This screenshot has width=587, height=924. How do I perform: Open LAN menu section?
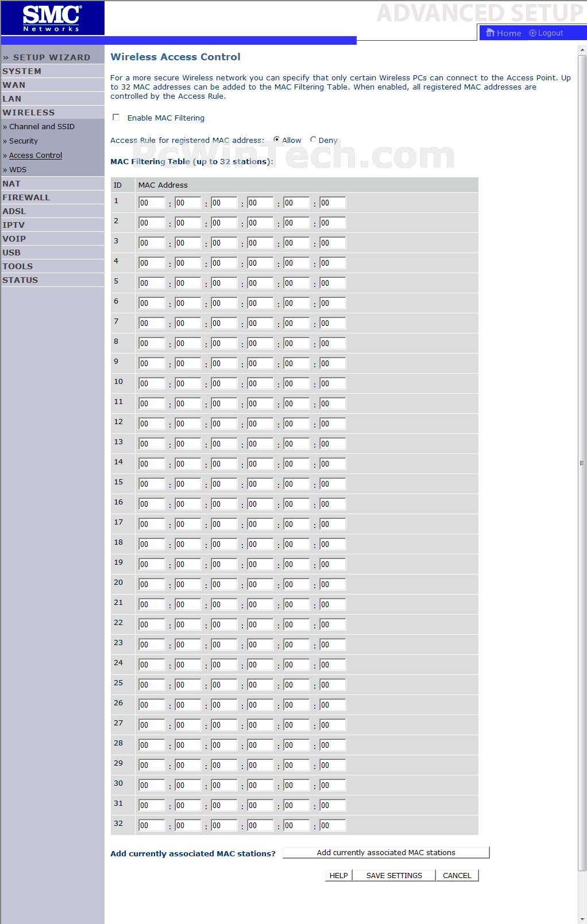pyautogui.click(x=12, y=99)
